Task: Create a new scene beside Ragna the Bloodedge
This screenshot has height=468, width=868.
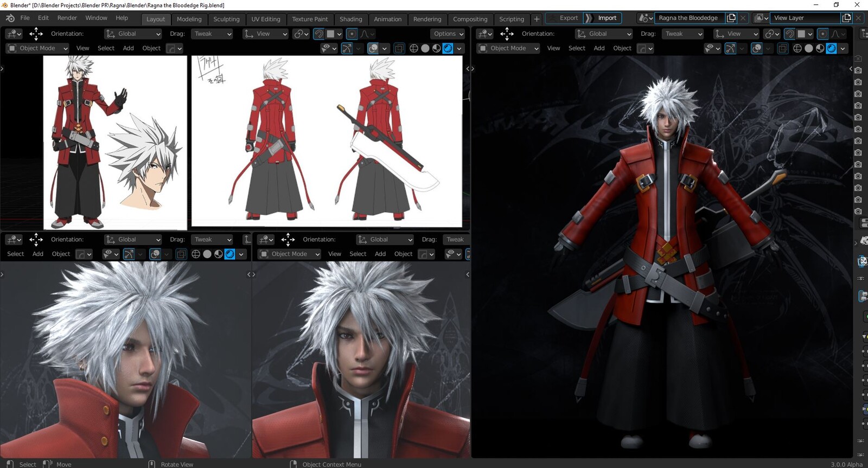Action: click(731, 18)
